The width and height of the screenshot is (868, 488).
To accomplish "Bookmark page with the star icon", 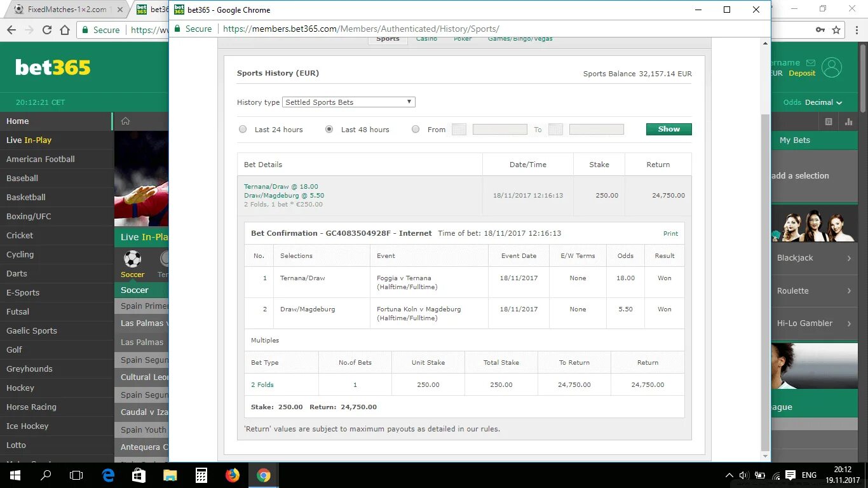I will (x=836, y=30).
